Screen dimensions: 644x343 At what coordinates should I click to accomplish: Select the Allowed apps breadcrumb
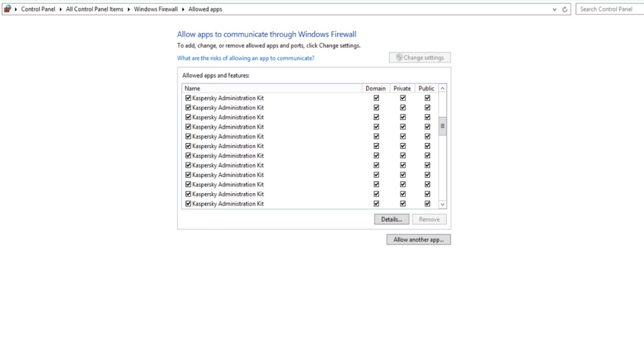pyautogui.click(x=205, y=9)
